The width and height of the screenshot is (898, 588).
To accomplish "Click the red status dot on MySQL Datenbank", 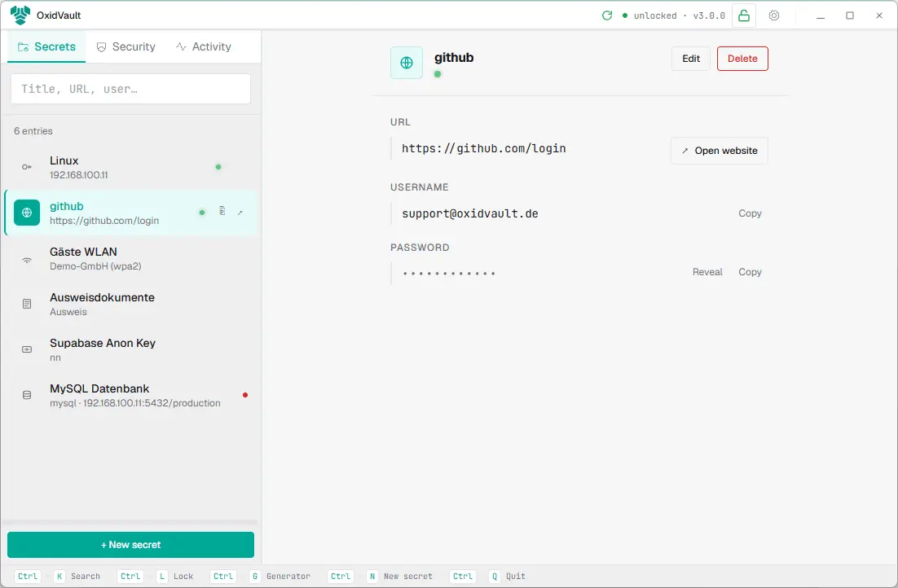I will (x=245, y=395).
